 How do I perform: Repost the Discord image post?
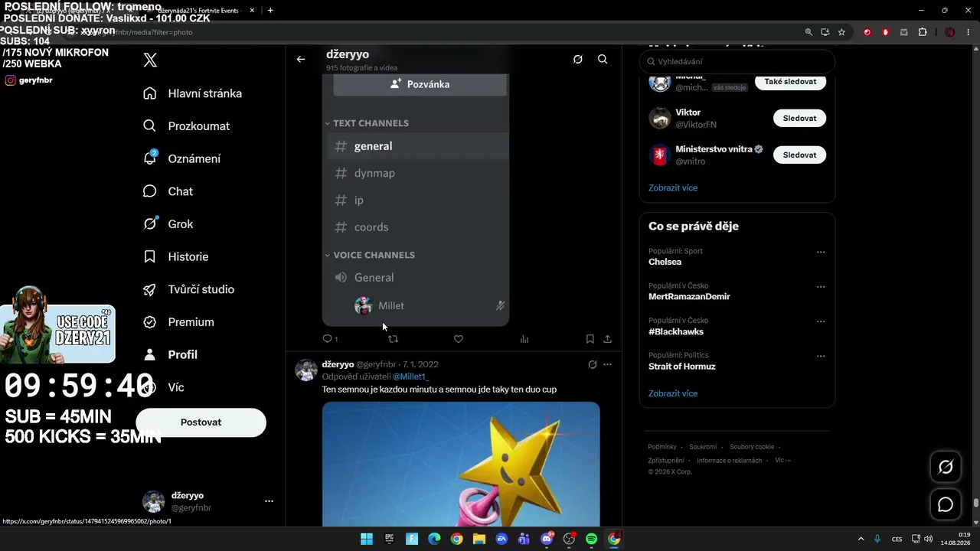pos(393,339)
